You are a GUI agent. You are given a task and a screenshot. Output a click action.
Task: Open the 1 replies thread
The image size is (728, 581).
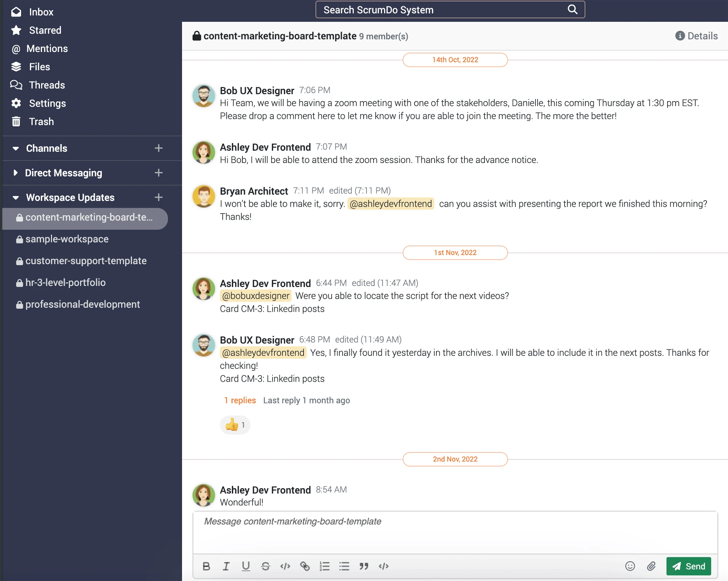pos(240,400)
